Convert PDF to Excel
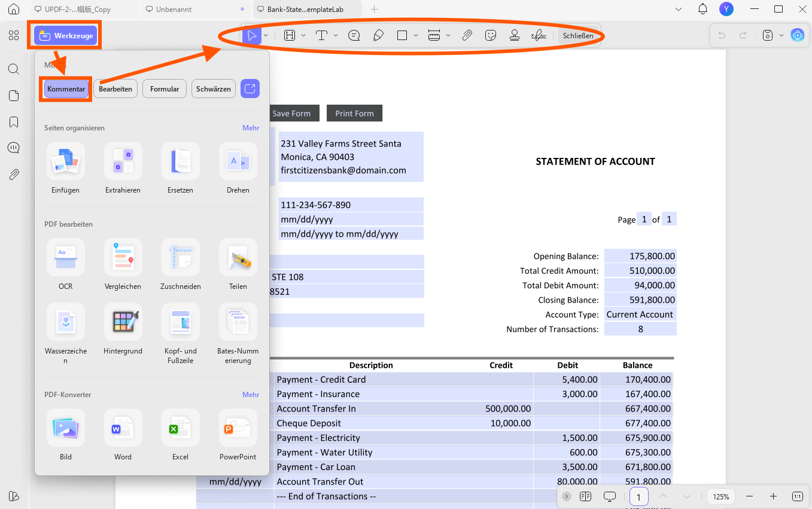The width and height of the screenshot is (812, 509). (x=180, y=428)
